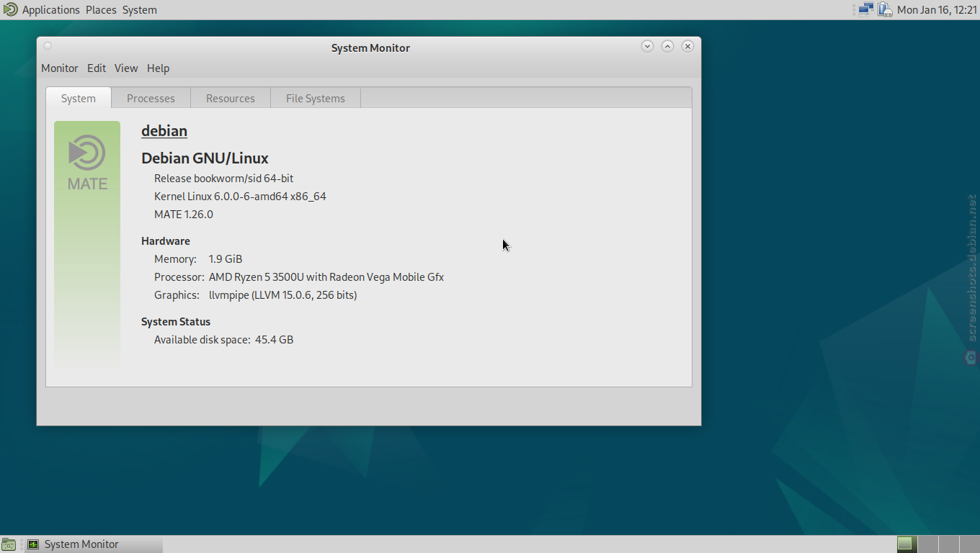Click the 'System Monitor' window title

[x=370, y=48]
